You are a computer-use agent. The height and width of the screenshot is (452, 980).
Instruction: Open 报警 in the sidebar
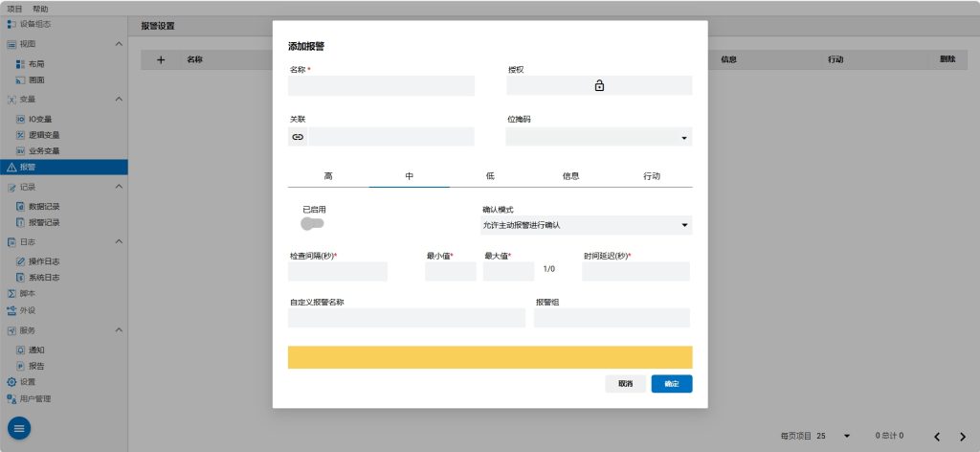[x=29, y=168]
